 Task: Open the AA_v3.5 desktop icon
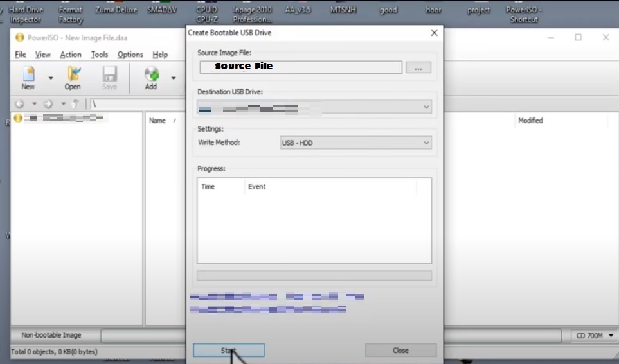pyautogui.click(x=298, y=9)
